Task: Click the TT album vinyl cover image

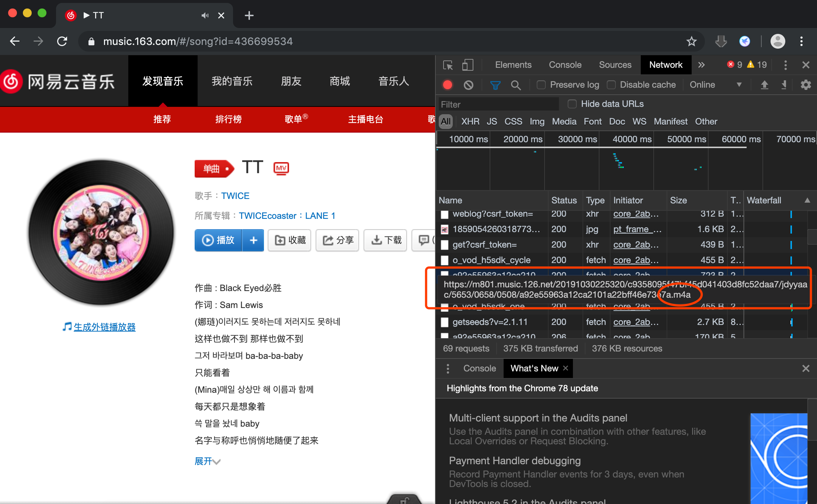Action: pos(101,233)
